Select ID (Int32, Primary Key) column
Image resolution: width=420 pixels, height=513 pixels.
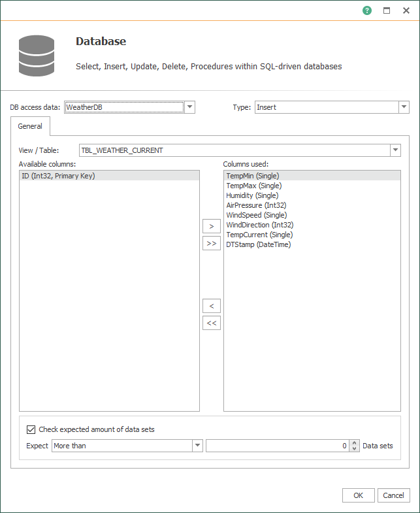59,176
